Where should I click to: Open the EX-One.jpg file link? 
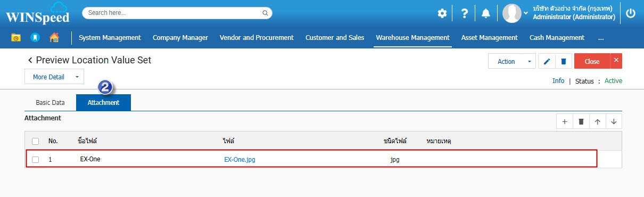point(240,159)
